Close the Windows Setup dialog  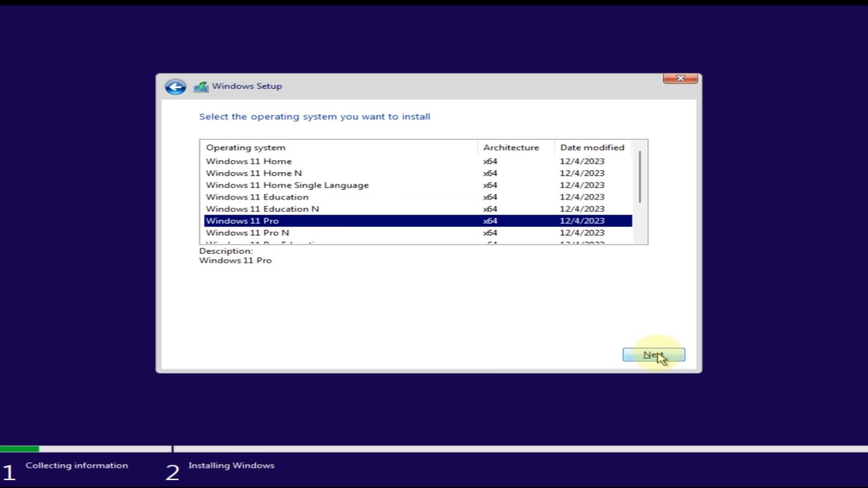[680, 78]
